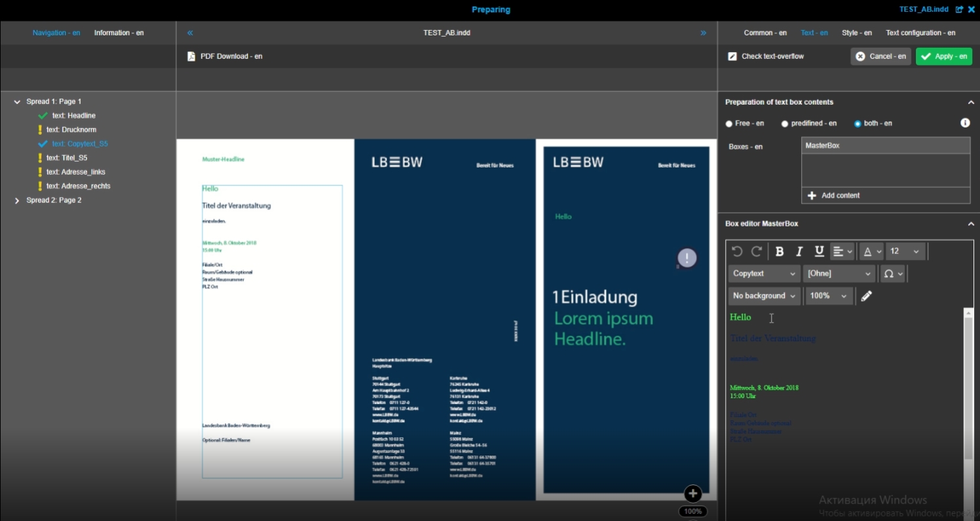The height and width of the screenshot is (521, 980).
Task: Click the exclamation warning bubble on preview page
Action: [x=687, y=258]
